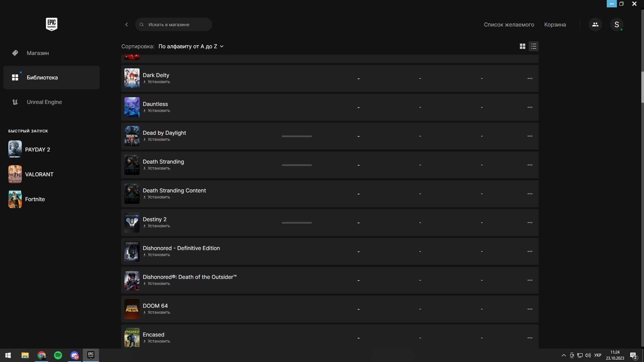The width and height of the screenshot is (644, 362).
Task: Click Install button for Dark Deity
Action: click(157, 82)
